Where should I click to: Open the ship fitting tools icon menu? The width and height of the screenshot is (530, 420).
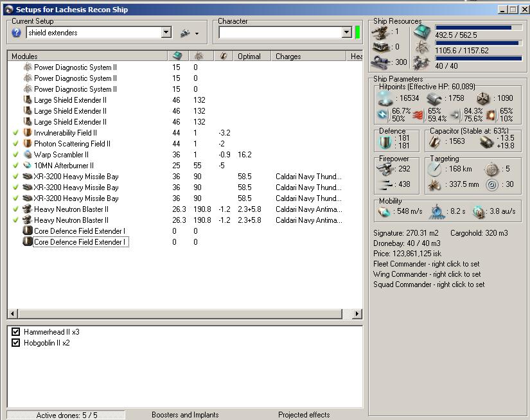(185, 33)
